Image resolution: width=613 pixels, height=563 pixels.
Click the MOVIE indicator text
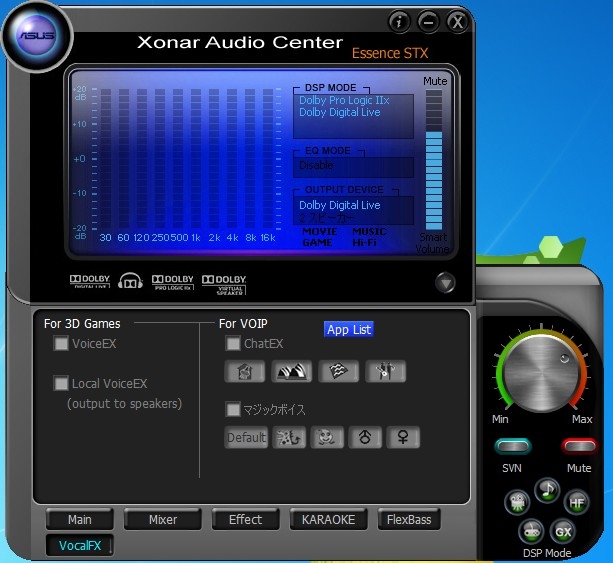[320, 231]
